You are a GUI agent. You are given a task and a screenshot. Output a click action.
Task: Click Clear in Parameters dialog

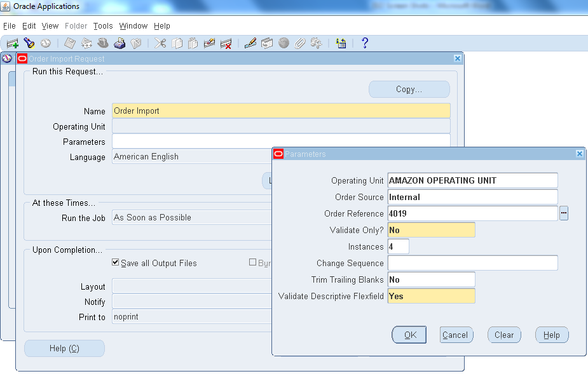click(504, 335)
